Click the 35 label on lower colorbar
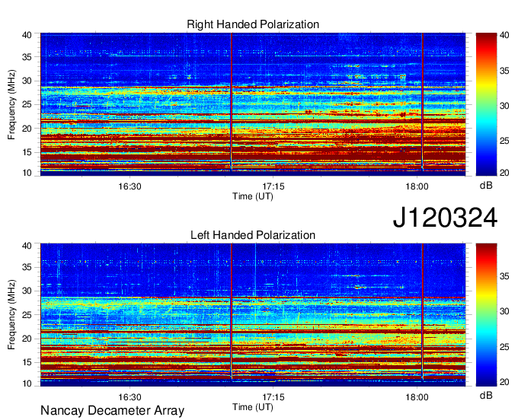This screenshot has width=518, height=420. point(504,276)
